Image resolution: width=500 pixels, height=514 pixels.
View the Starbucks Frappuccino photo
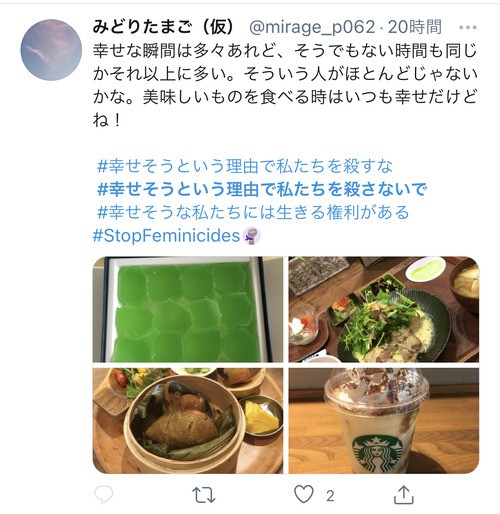384,420
